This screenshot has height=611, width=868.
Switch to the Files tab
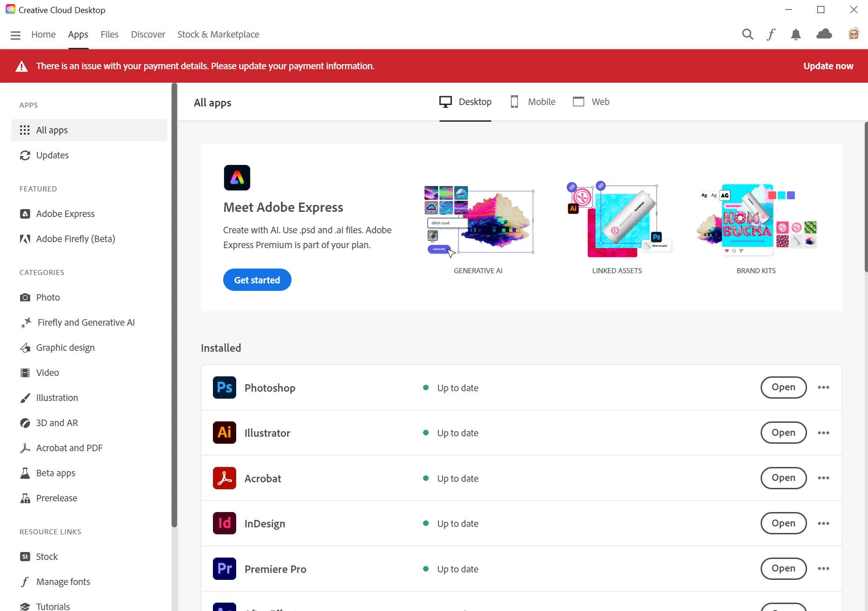click(x=109, y=34)
